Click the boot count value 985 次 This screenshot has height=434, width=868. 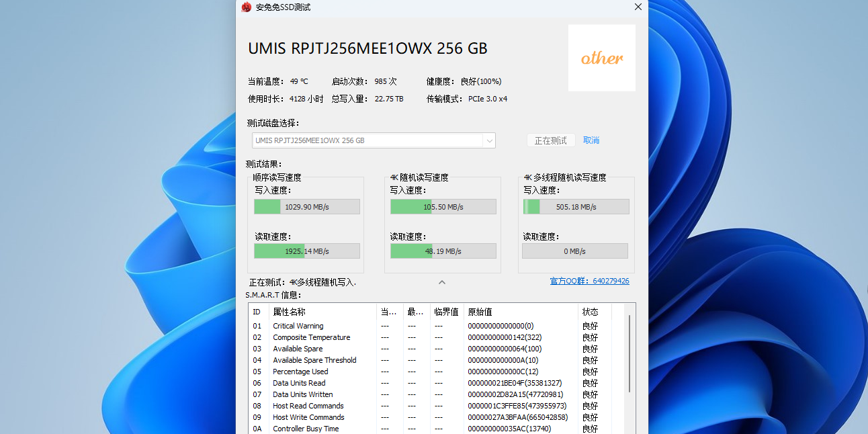[386, 81]
